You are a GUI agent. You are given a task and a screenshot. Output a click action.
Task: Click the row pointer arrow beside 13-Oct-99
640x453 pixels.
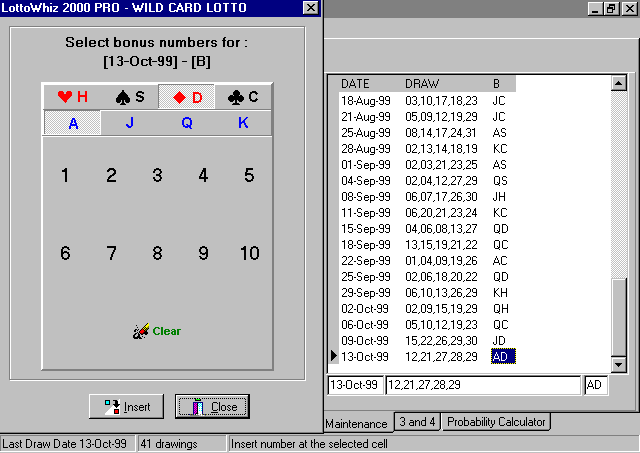(334, 356)
